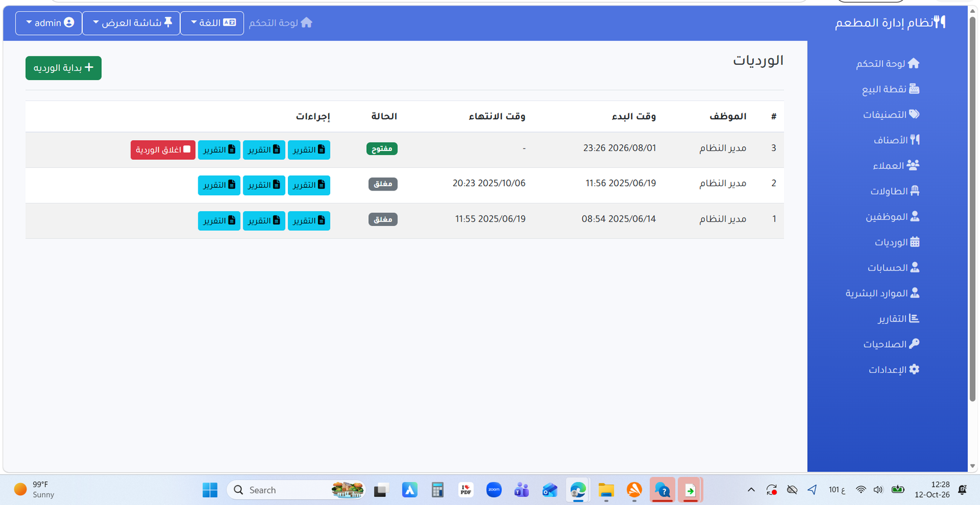Click the نظام إدارة المطعم brand title
This screenshot has width=980, height=505.
point(890,23)
